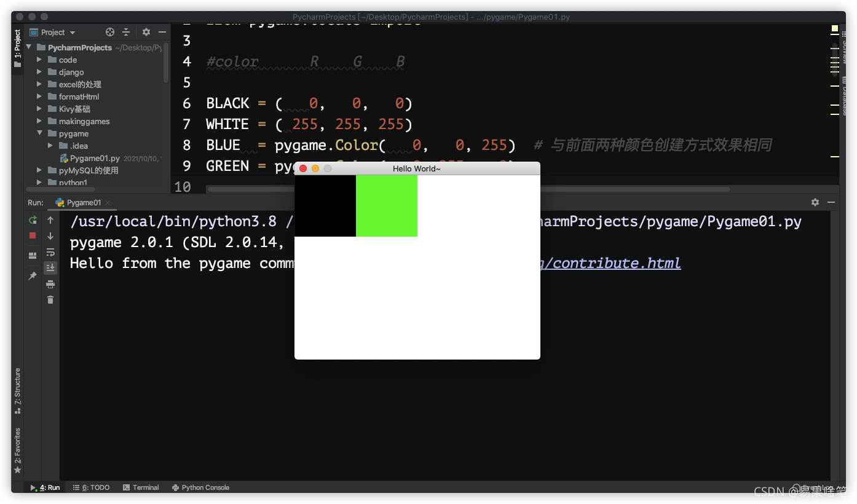Rerun Pygame01 with the green rerun icon

coord(33,220)
